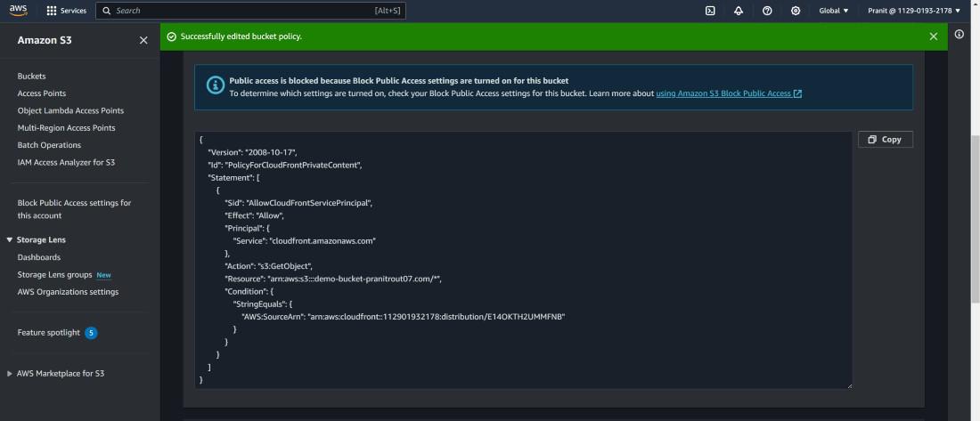The image size is (980, 421).
Task: Go to Buckets in the sidebar
Action: pos(31,76)
